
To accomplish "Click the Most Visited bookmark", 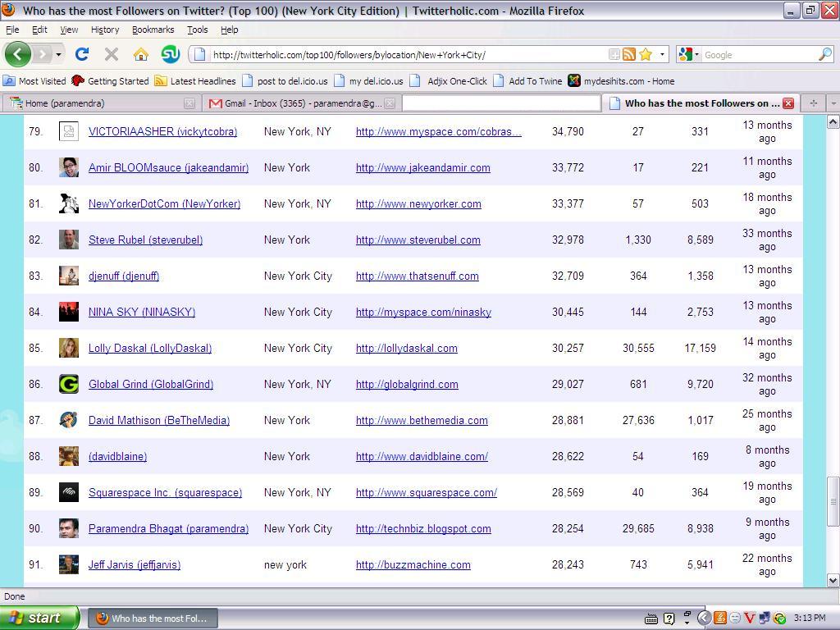I will tap(34, 81).
